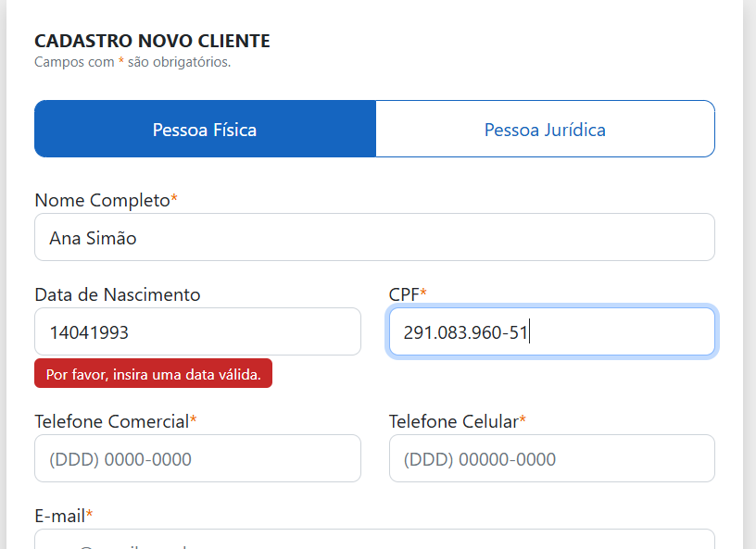This screenshot has width=756, height=549.
Task: Click the red invalid date error message
Action: point(153,374)
